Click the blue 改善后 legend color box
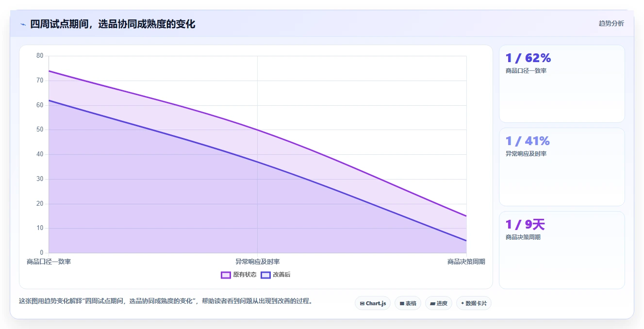The image size is (644, 329). click(265, 275)
